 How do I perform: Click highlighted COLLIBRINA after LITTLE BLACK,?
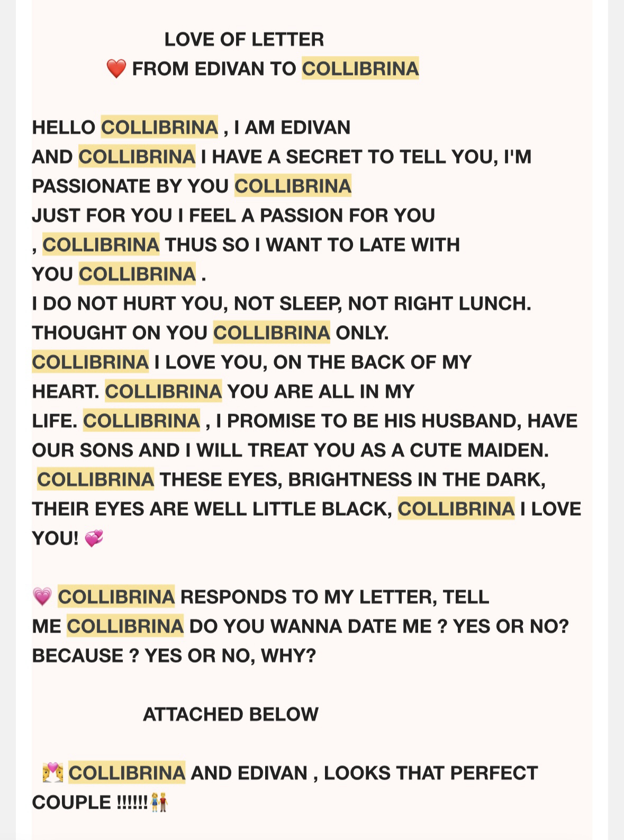coord(456,509)
